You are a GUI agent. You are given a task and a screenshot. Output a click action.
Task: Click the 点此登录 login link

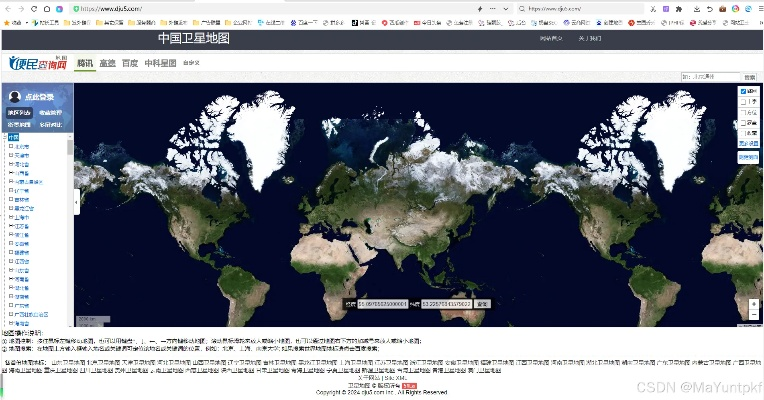39,97
